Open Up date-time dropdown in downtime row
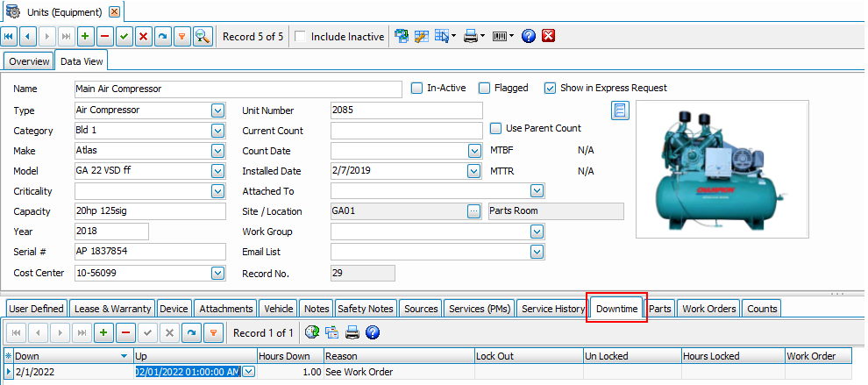The width and height of the screenshot is (868, 385). (249, 372)
